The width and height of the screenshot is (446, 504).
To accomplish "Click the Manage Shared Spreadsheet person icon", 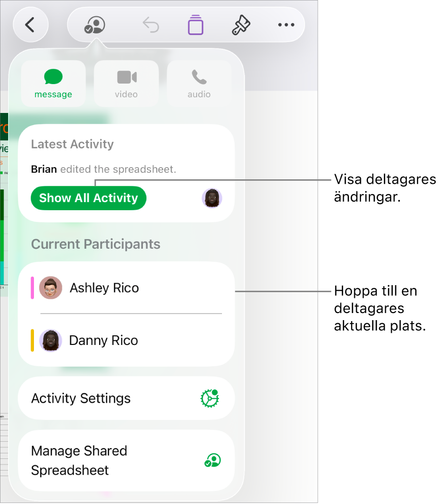I will pyautogui.click(x=212, y=460).
